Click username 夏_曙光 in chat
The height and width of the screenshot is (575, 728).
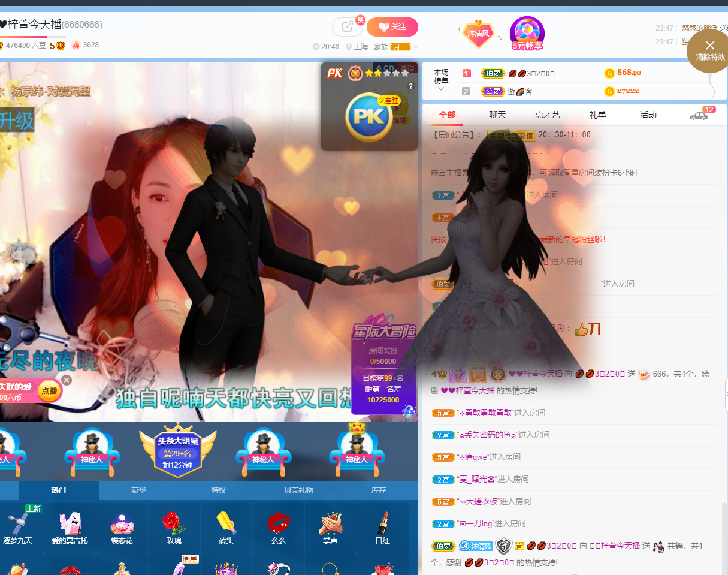pos(476,479)
